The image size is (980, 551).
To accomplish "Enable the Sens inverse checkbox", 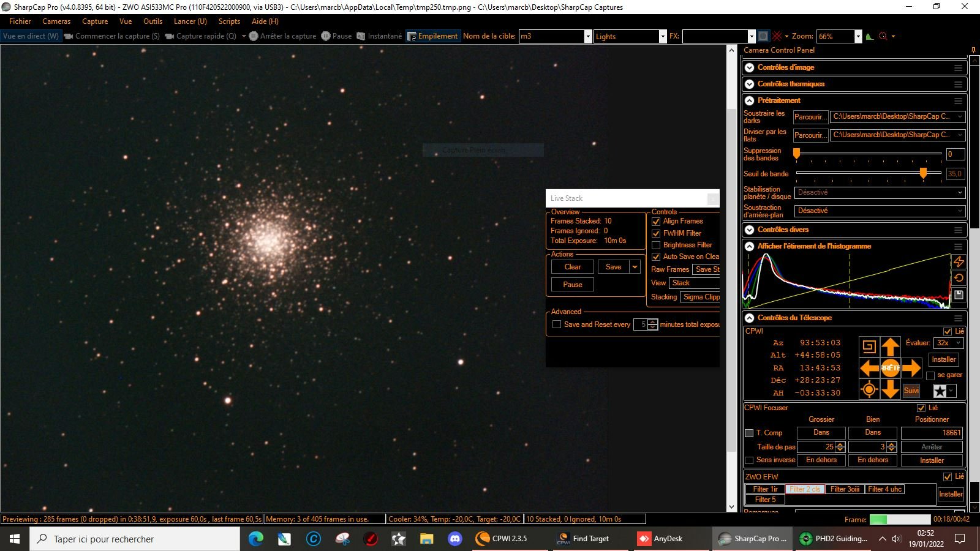I will pyautogui.click(x=749, y=460).
